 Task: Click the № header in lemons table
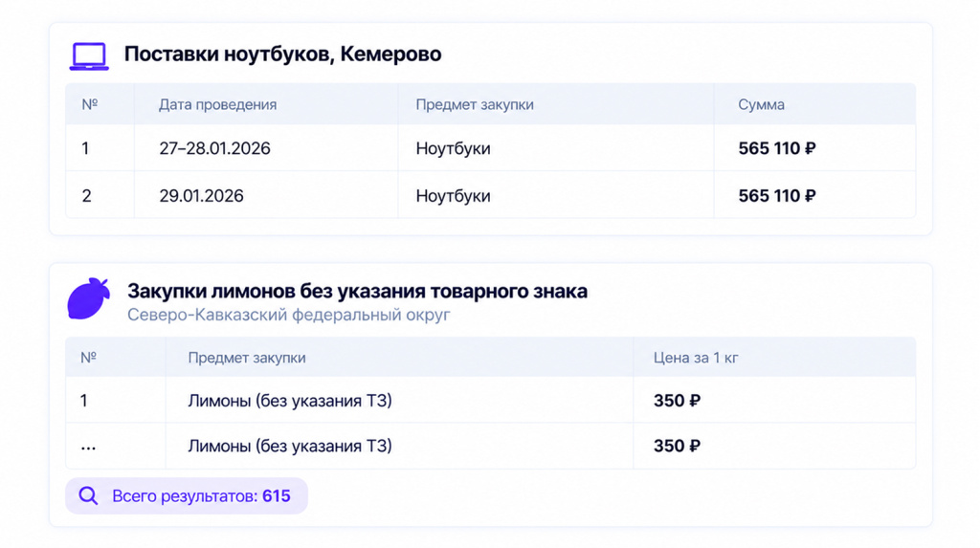point(88,357)
